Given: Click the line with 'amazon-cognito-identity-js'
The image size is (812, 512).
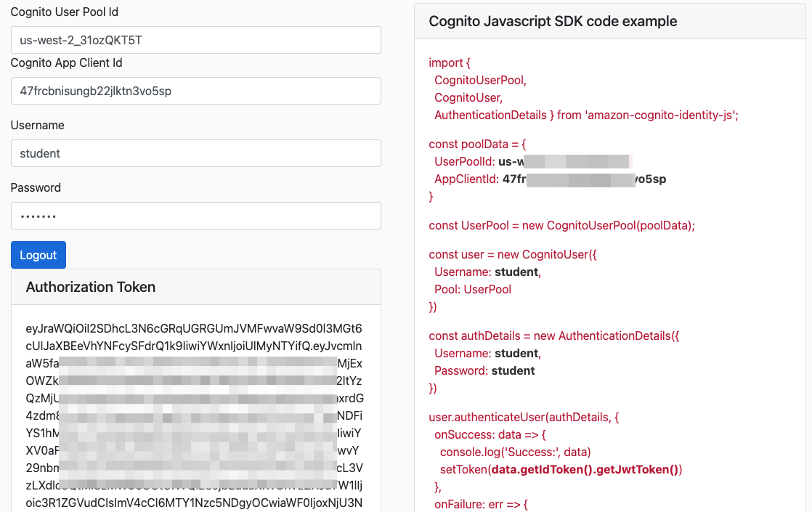Looking at the screenshot, I should [586, 115].
